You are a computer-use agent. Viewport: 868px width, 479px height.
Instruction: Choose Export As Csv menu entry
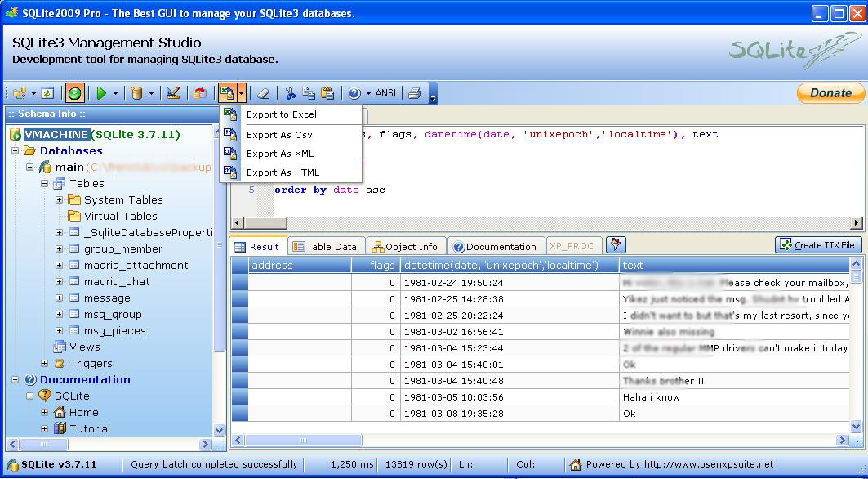point(291,135)
